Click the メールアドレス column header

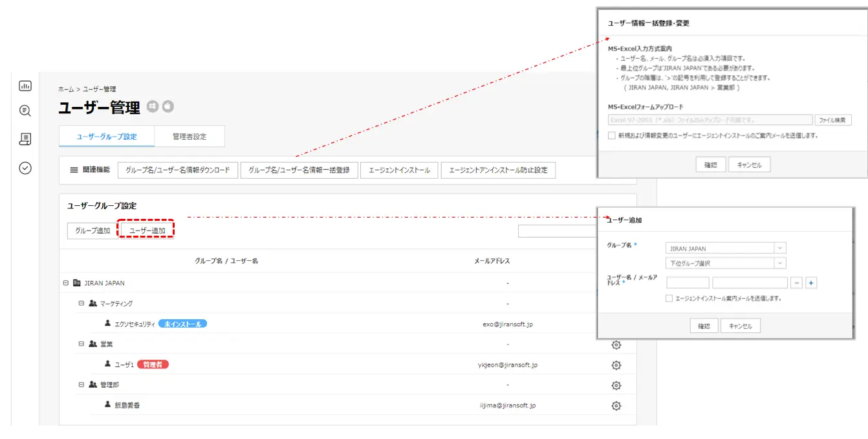click(x=492, y=261)
